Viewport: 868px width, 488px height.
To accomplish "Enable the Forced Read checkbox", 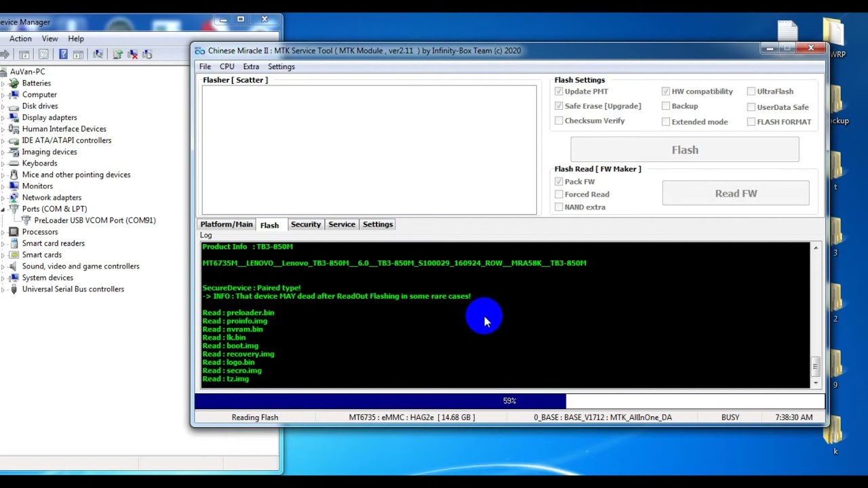I will point(559,194).
